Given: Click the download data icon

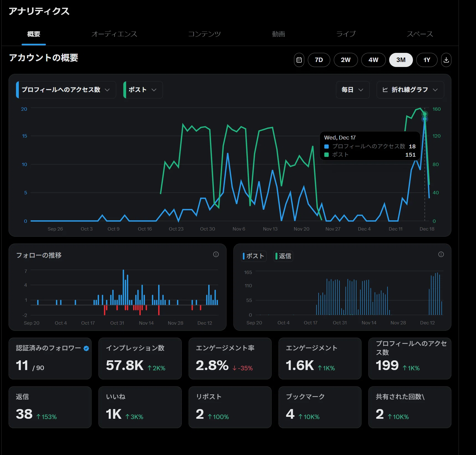Looking at the screenshot, I should tap(446, 60).
